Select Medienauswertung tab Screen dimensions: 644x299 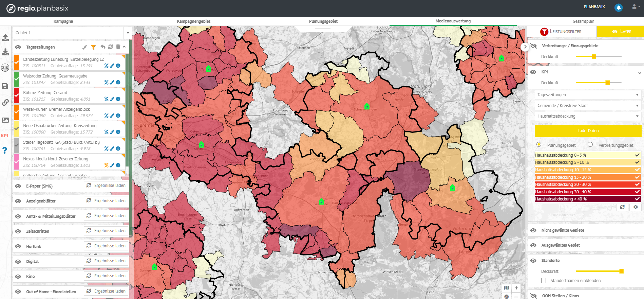pyautogui.click(x=453, y=21)
